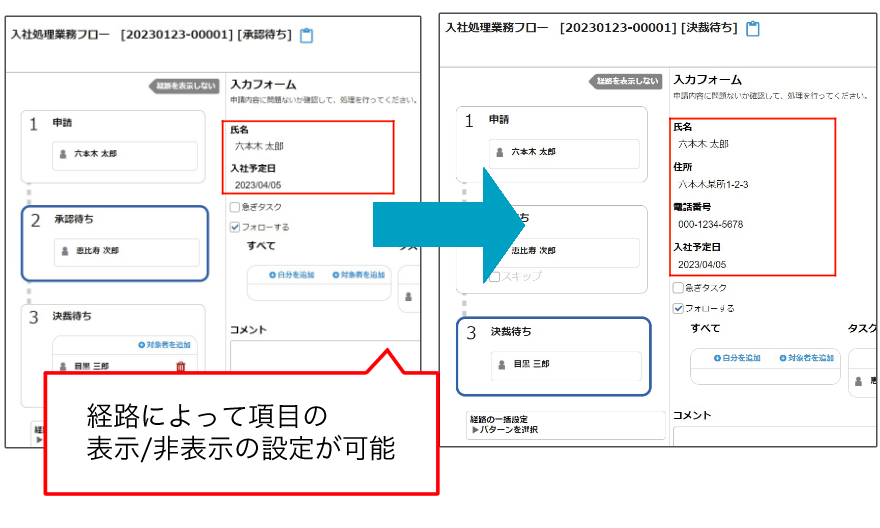Click the コメント text area in left window
The image size is (880, 528).
click(324, 355)
